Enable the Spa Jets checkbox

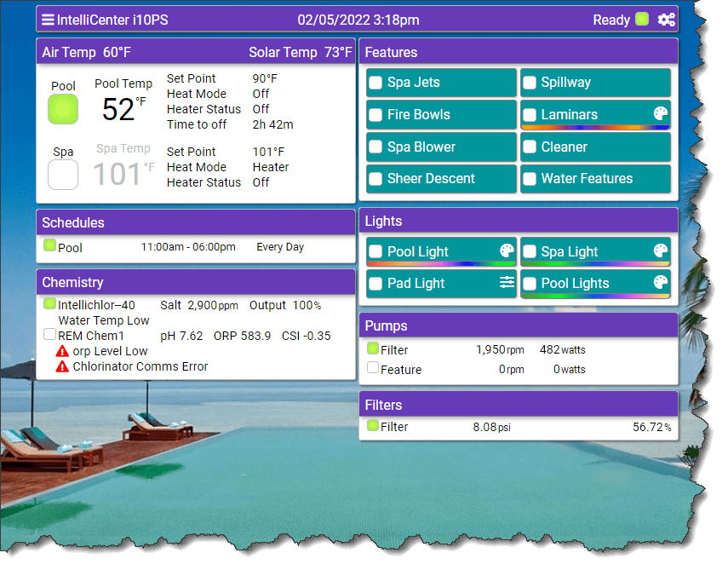coord(375,83)
